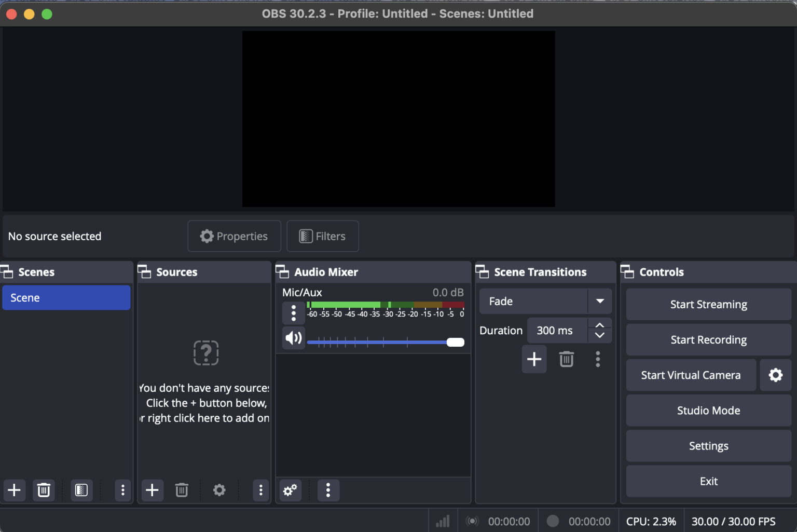
Task: Open the Fade transition dropdown
Action: [x=600, y=301]
